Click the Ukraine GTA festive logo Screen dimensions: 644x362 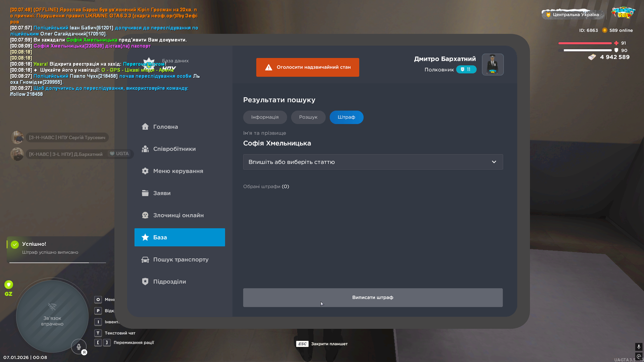623,13
